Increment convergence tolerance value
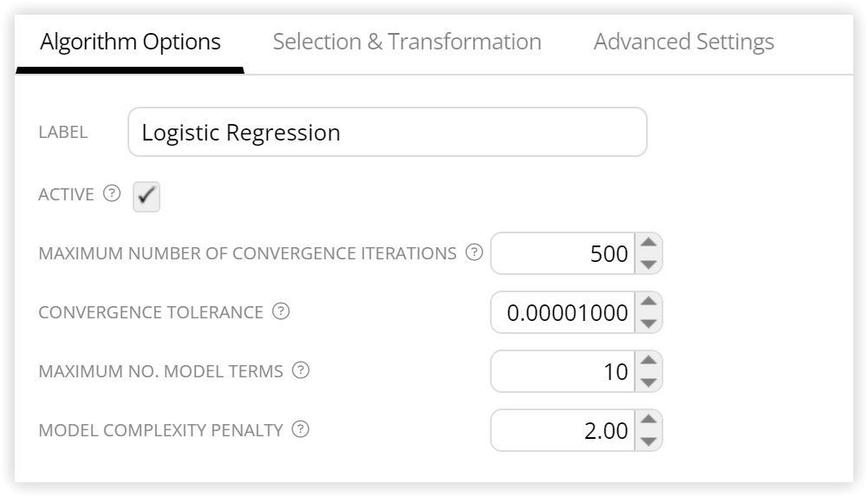868x497 pixels. [x=649, y=302]
